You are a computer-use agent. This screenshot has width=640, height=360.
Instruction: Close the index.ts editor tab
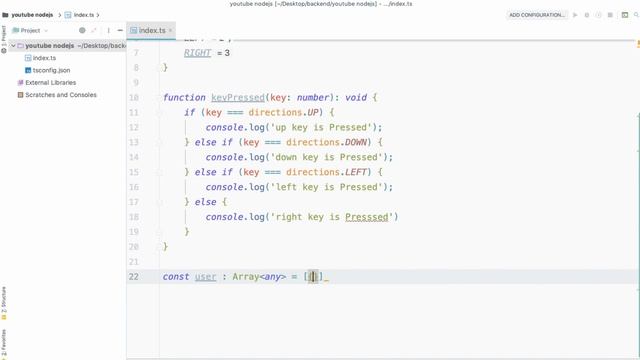(171, 30)
